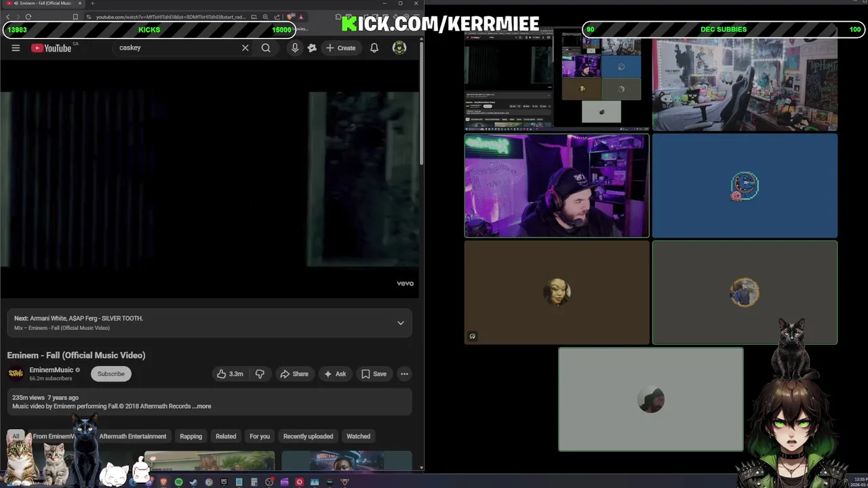Image resolution: width=868 pixels, height=488 pixels.
Task: Click the Eminem Fall video player
Action: pyautogui.click(x=210, y=180)
